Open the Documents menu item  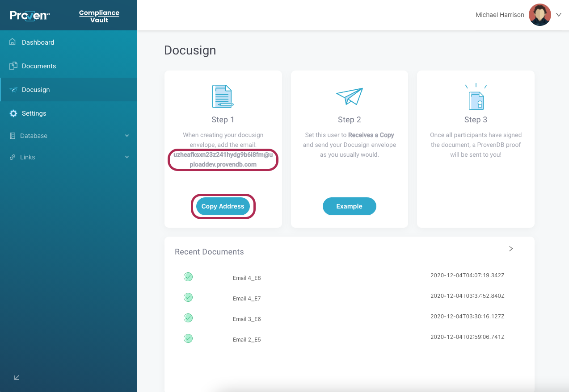pyautogui.click(x=68, y=66)
